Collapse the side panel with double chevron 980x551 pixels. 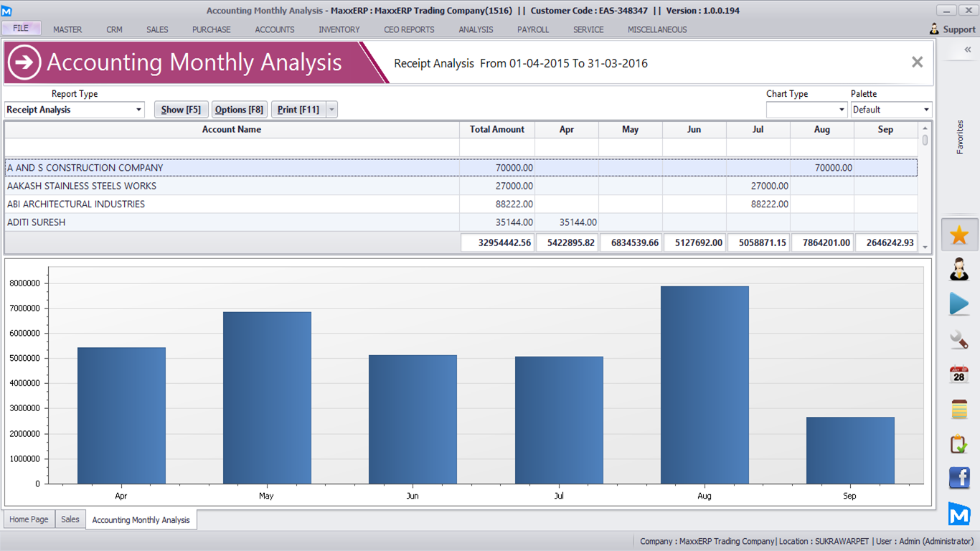coord(967,50)
